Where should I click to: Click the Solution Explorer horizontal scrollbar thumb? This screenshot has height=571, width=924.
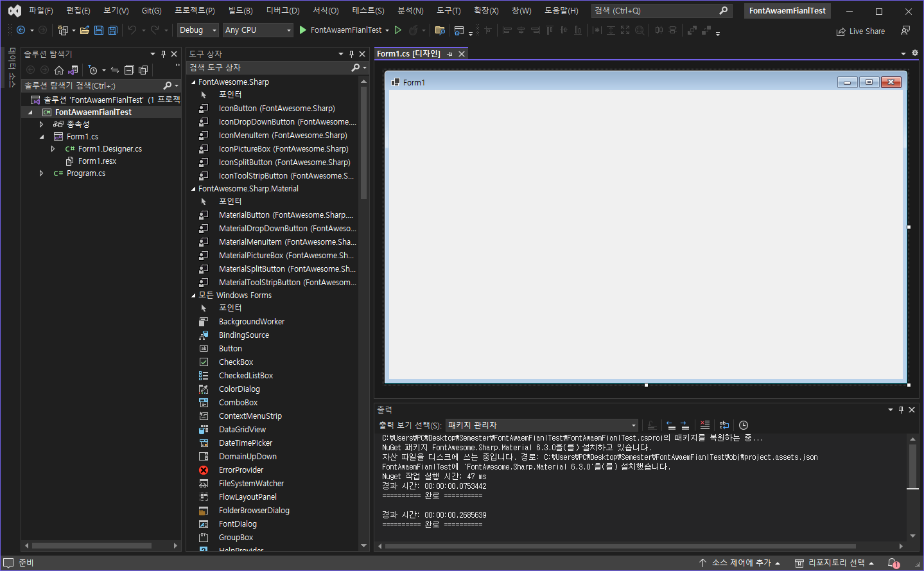coord(92,546)
